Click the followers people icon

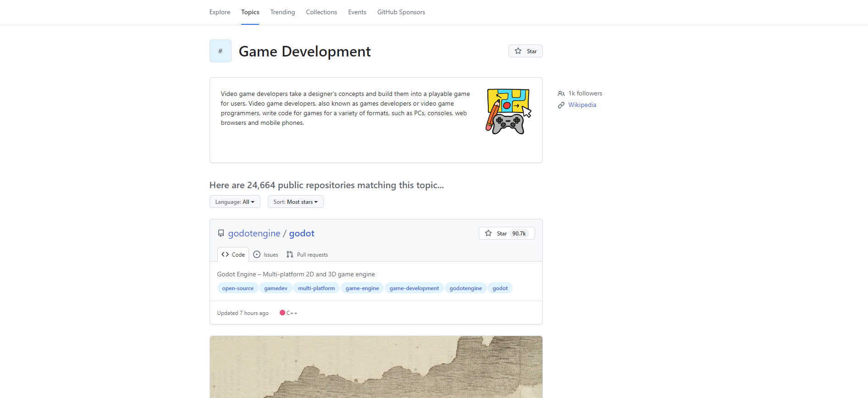point(561,93)
